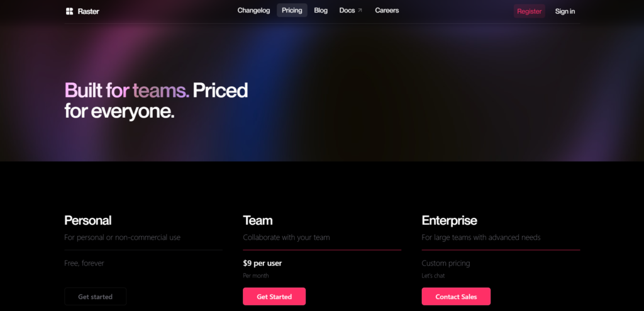Viewport: 644px width, 311px height.
Task: Open the Changelog page
Action: tap(253, 11)
